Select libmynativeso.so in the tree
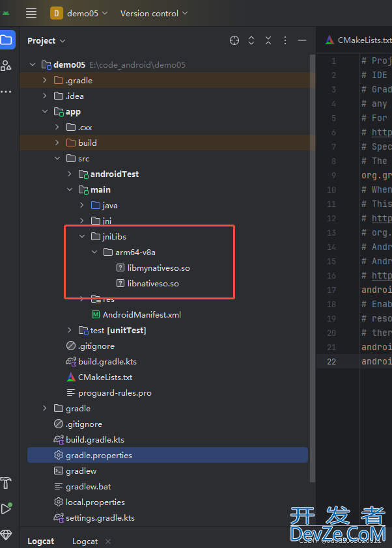This screenshot has height=548, width=392. click(159, 267)
